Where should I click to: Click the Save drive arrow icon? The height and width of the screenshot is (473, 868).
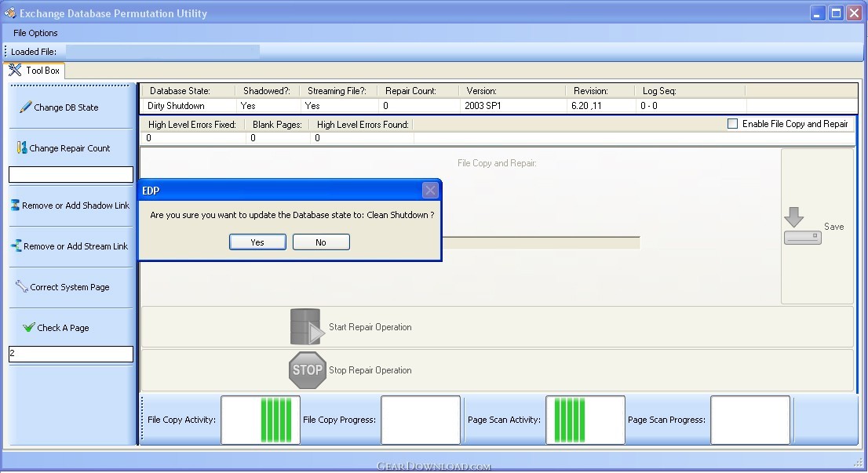point(802,226)
